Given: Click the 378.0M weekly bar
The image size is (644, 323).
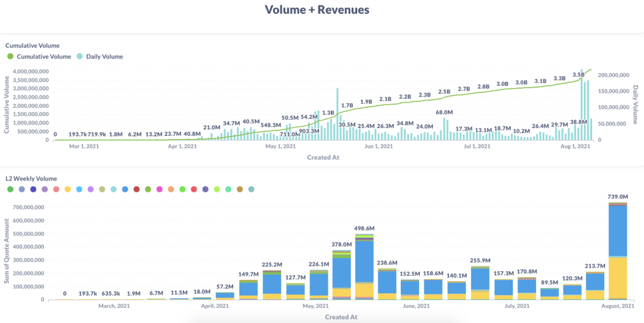Looking at the screenshot, I should [x=341, y=275].
